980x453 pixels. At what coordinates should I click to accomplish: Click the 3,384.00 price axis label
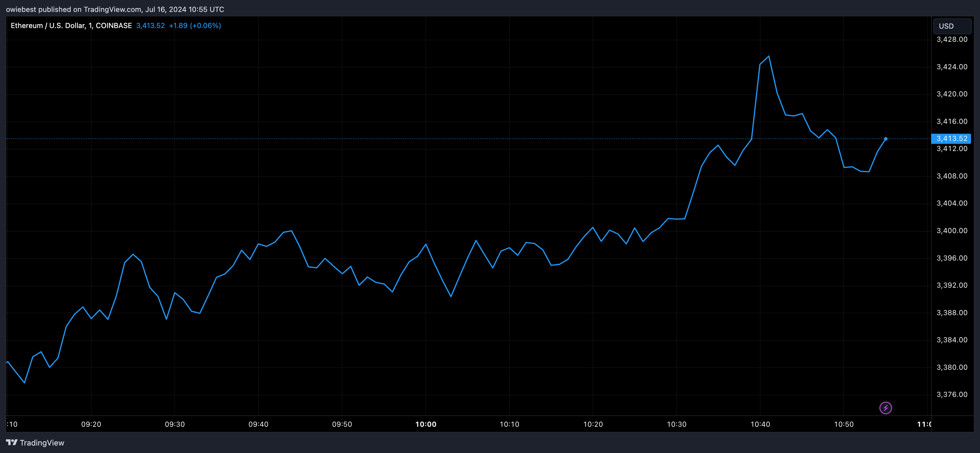(952, 340)
